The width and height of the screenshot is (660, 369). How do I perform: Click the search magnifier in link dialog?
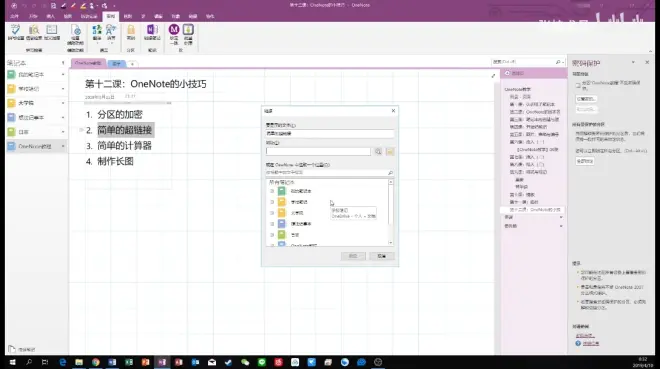(390, 173)
